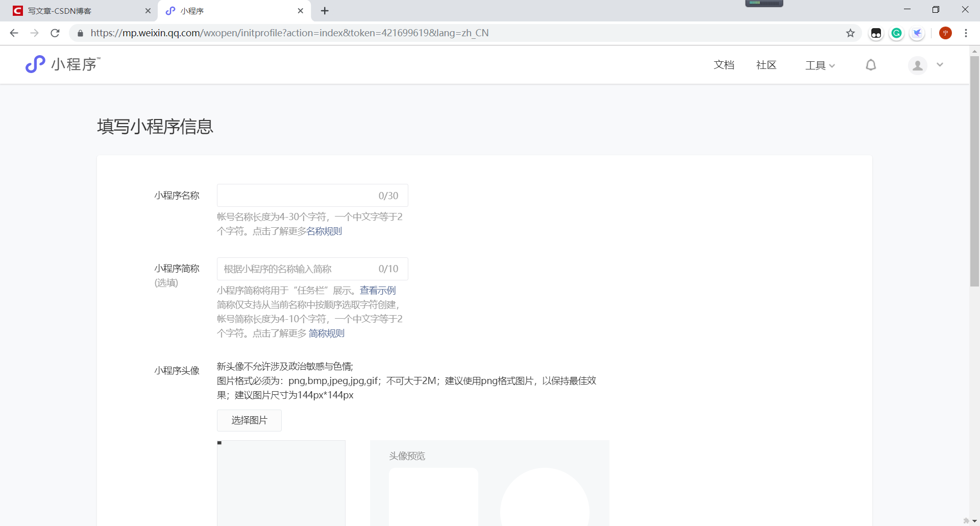
Task: Click the blue bird extension icon
Action: [x=917, y=33]
